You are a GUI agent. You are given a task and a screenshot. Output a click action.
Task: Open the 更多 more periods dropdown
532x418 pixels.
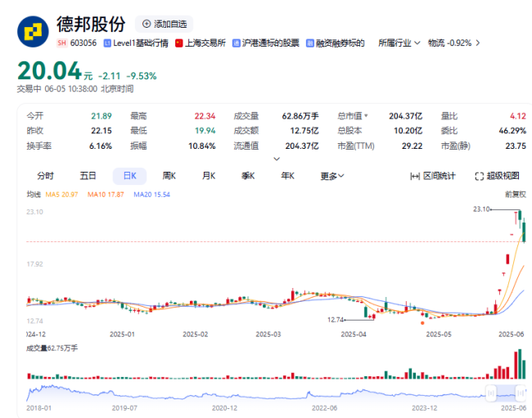coord(331,176)
